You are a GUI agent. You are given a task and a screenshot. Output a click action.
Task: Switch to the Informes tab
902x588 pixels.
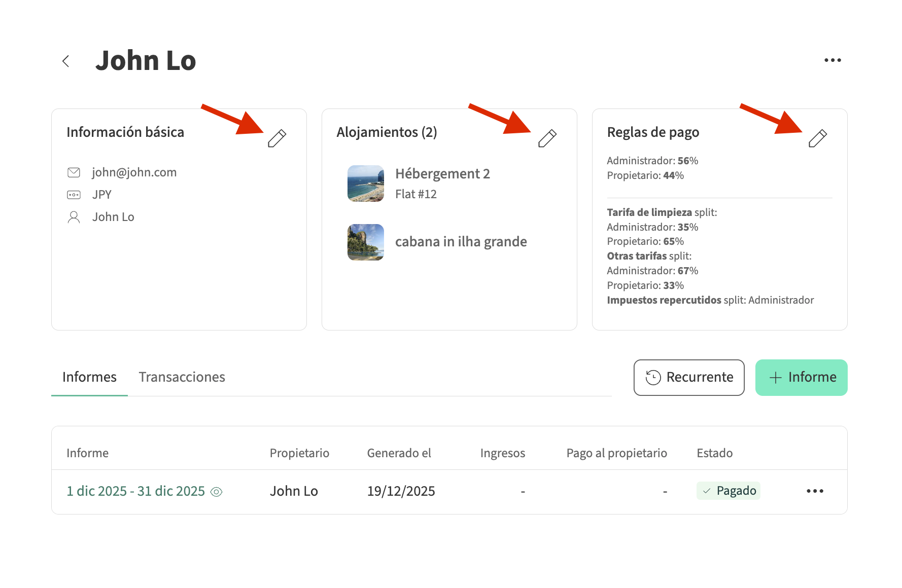pyautogui.click(x=89, y=377)
